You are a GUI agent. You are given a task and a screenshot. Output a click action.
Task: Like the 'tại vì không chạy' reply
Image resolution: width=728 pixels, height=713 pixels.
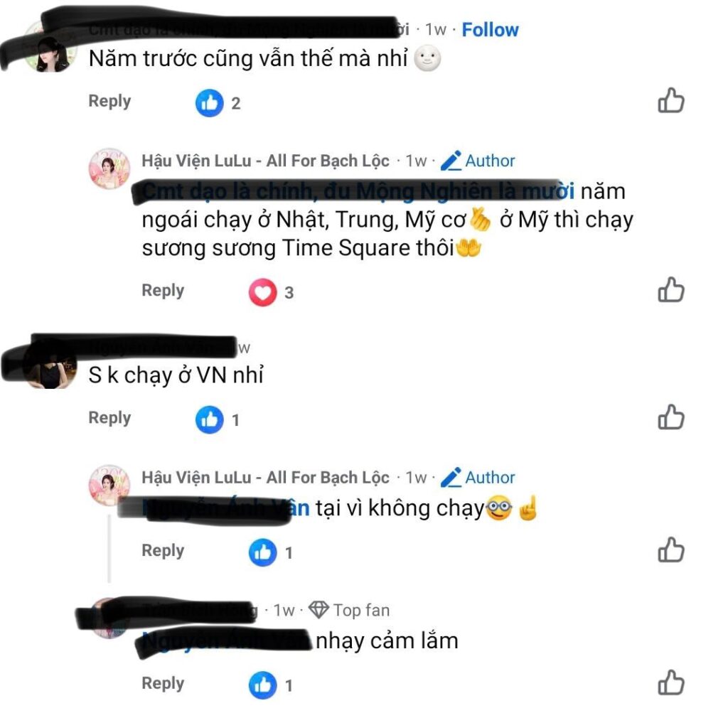(671, 550)
